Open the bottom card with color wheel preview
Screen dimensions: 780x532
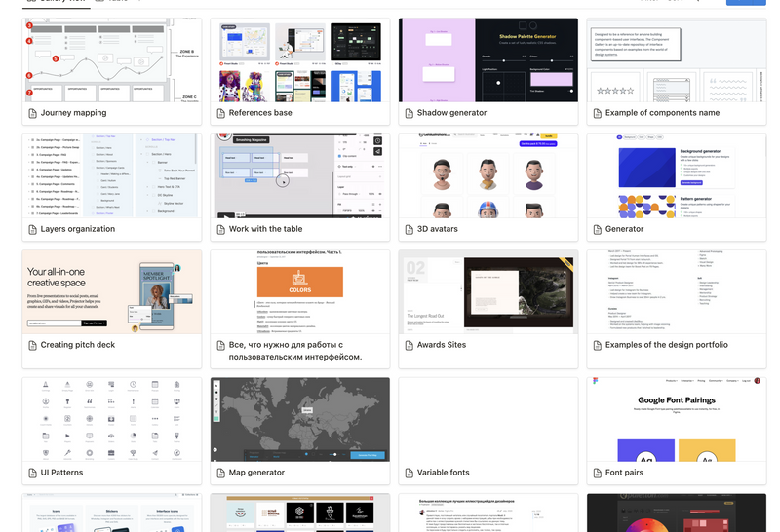point(677,513)
